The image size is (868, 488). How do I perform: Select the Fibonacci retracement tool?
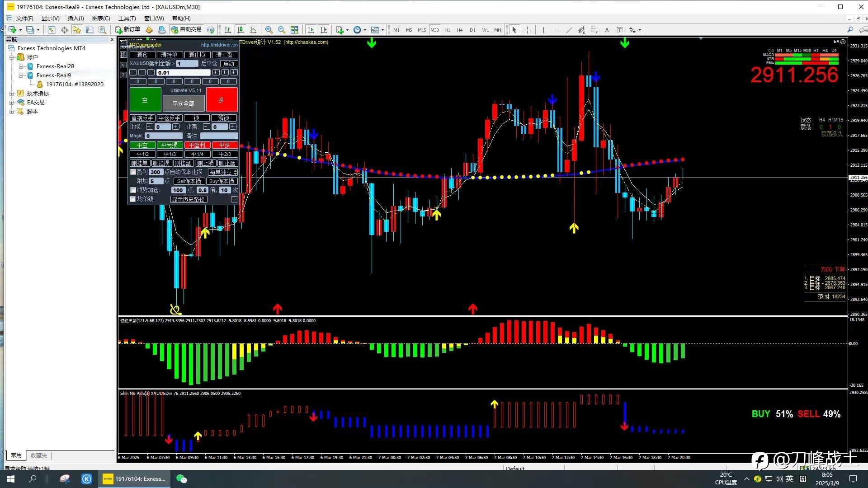(x=594, y=30)
